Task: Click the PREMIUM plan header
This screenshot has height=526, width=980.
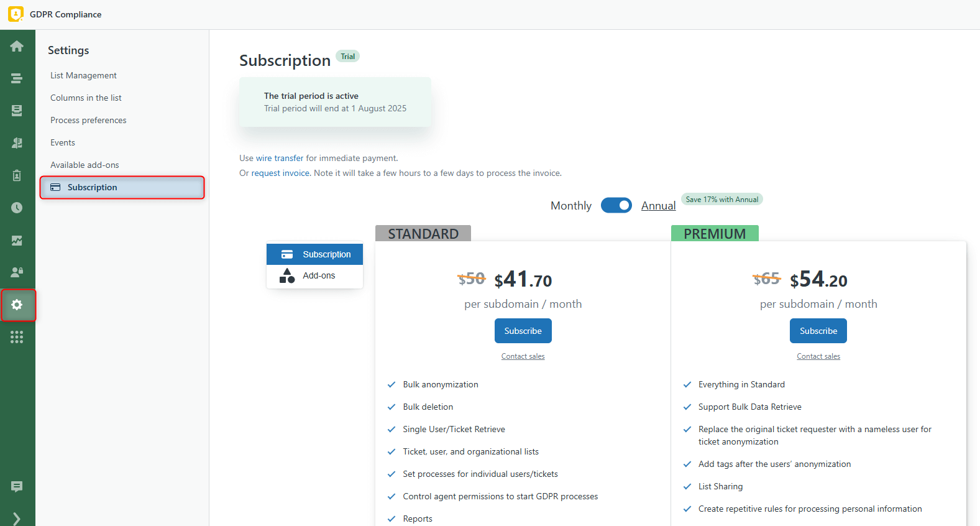Action: coord(715,233)
